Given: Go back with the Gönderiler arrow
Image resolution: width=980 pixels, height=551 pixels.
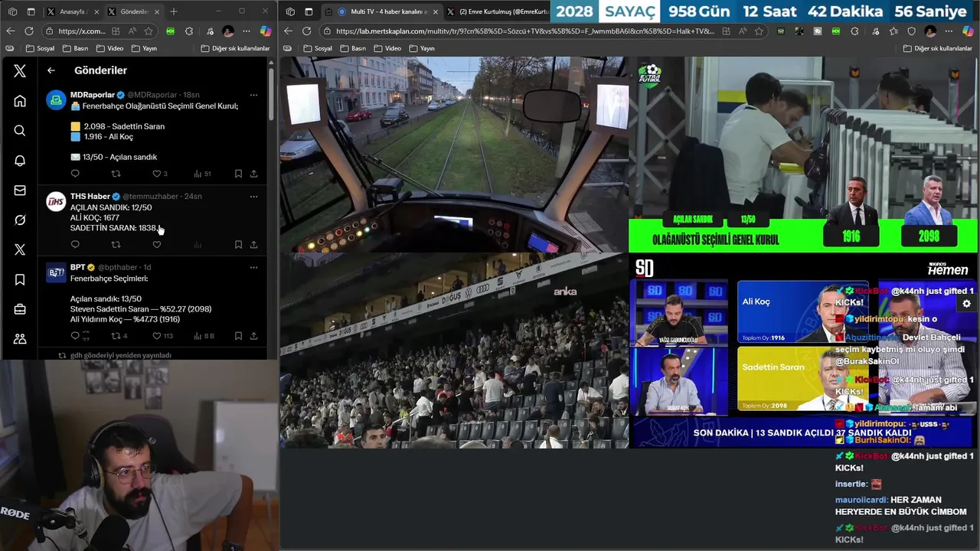Looking at the screenshot, I should (x=51, y=70).
